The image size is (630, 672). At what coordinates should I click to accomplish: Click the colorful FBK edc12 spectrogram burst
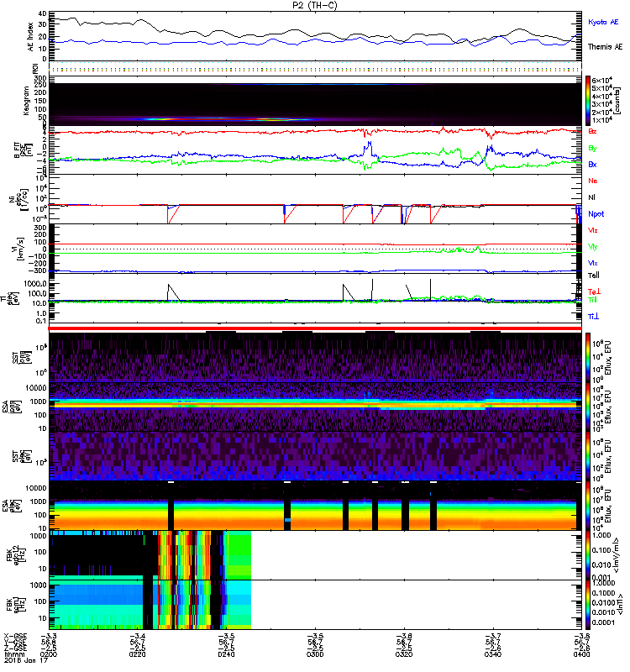pyautogui.click(x=185, y=555)
